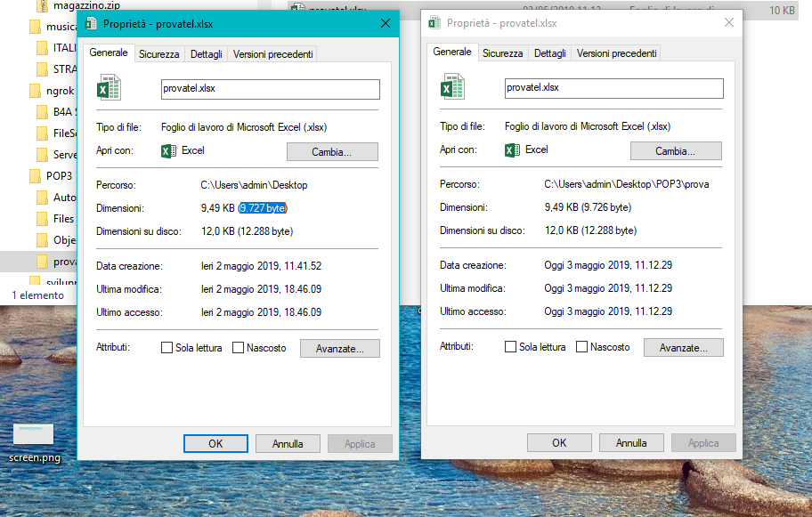Select 'musica' label in Explorer tree

(x=61, y=27)
